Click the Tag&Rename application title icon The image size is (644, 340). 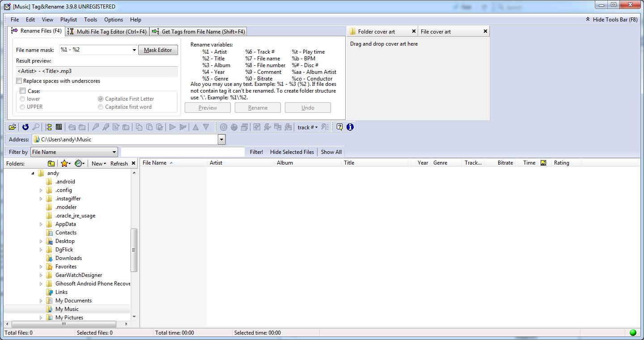7,6
